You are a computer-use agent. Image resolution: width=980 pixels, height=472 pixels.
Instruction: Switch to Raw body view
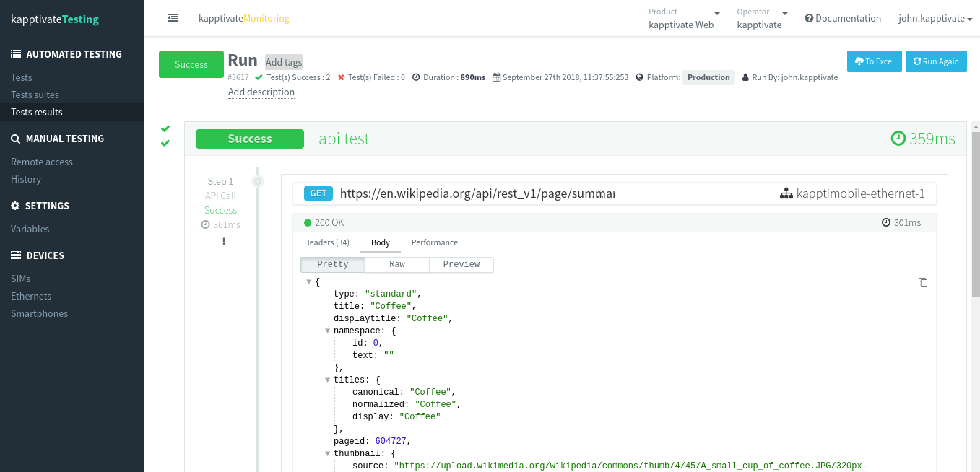(397, 265)
